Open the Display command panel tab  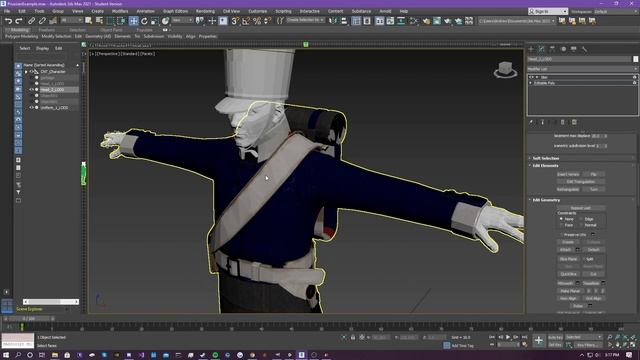click(573, 49)
